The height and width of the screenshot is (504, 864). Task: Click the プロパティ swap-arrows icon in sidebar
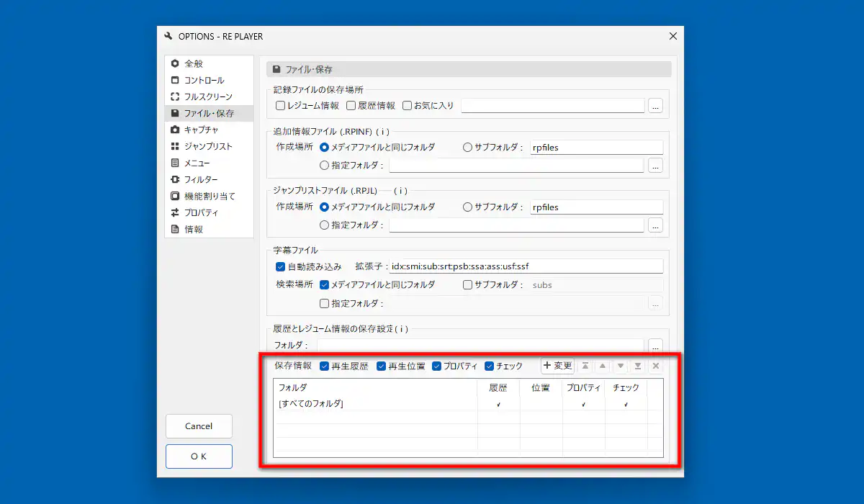175,212
